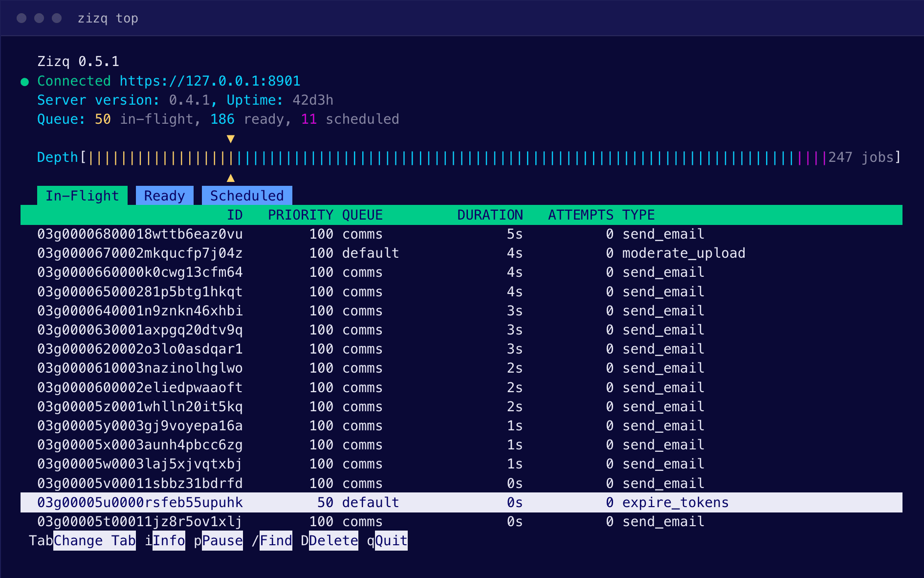
Task: Open the Scheduled tab
Action: (247, 196)
